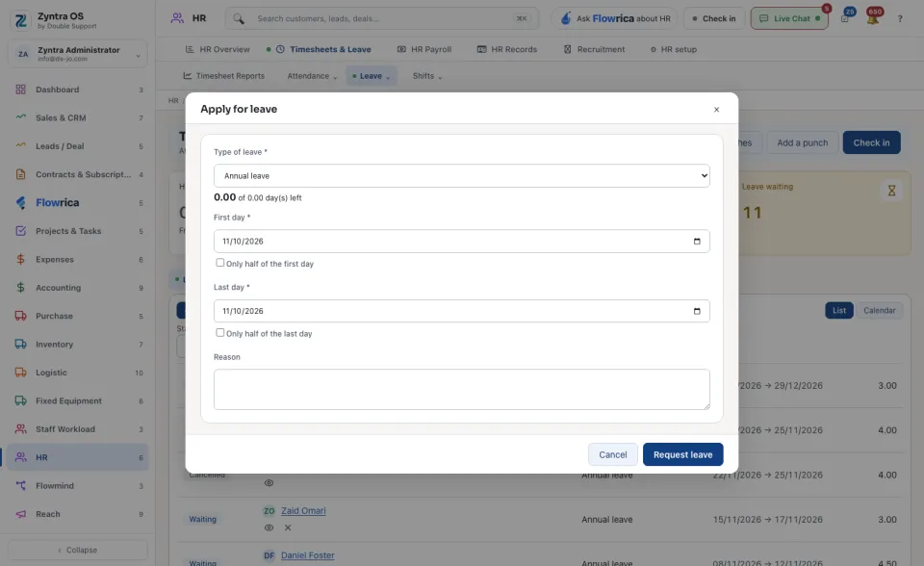Click Add a punch button
This screenshot has width=924, height=566.
coord(802,142)
